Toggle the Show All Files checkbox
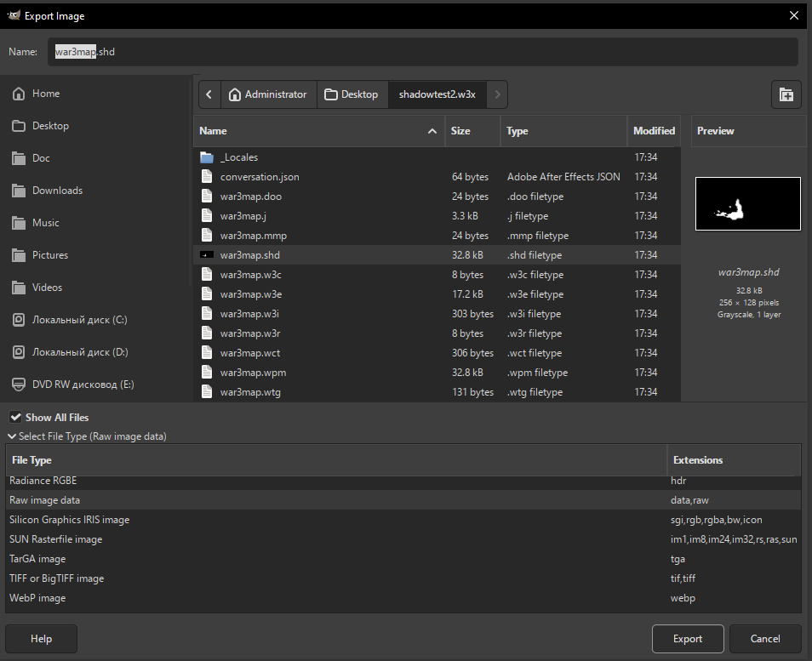The image size is (812, 661). tap(15, 418)
